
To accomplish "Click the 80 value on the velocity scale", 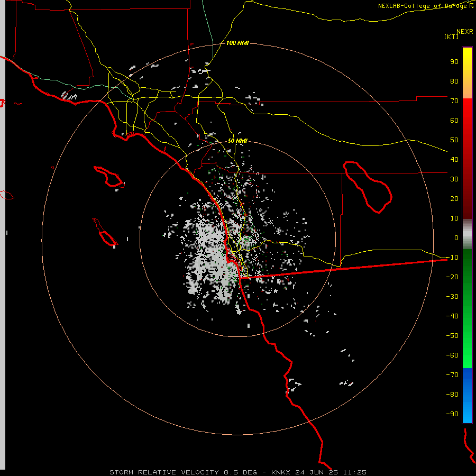I will (x=454, y=81).
